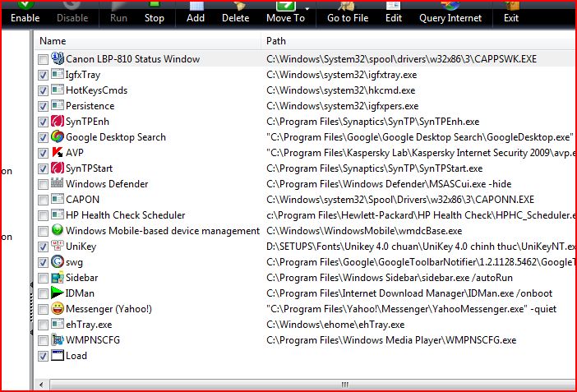The image size is (577, 392).
Task: Select the UniKey entry icon
Action: [x=58, y=247]
